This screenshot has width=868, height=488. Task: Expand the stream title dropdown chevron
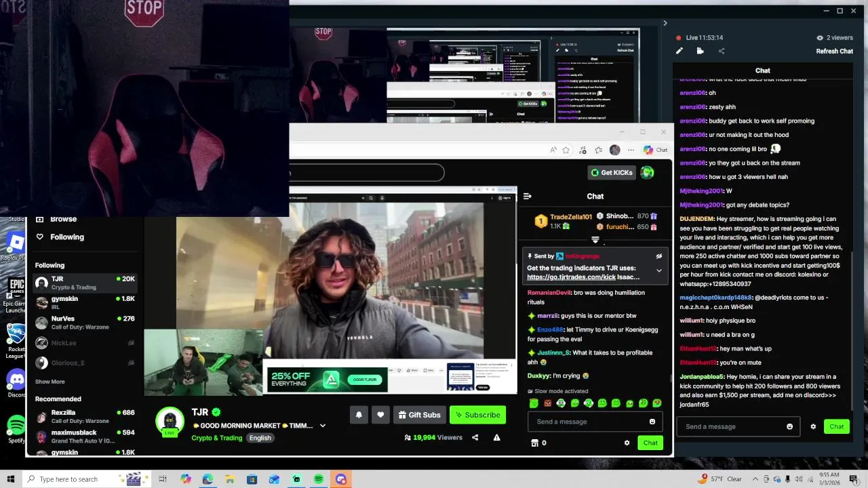[x=323, y=426]
